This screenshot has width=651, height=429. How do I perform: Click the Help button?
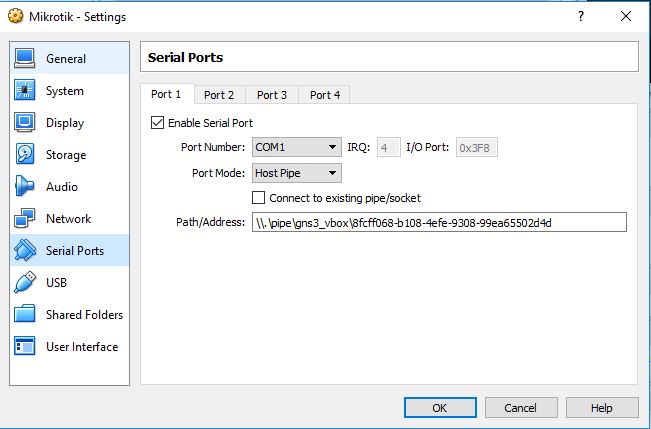602,408
